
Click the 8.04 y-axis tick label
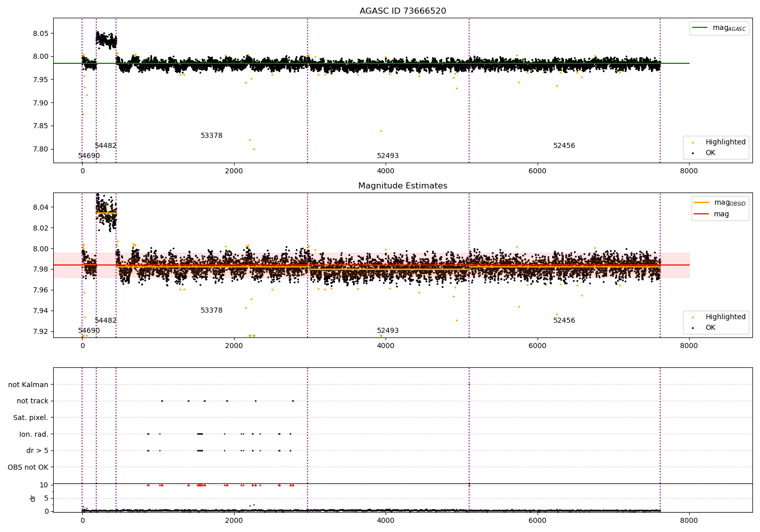point(40,207)
